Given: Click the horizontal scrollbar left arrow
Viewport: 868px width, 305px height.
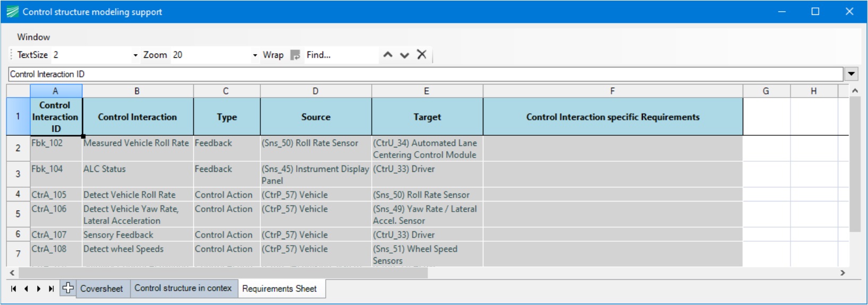Looking at the screenshot, I should point(12,273).
